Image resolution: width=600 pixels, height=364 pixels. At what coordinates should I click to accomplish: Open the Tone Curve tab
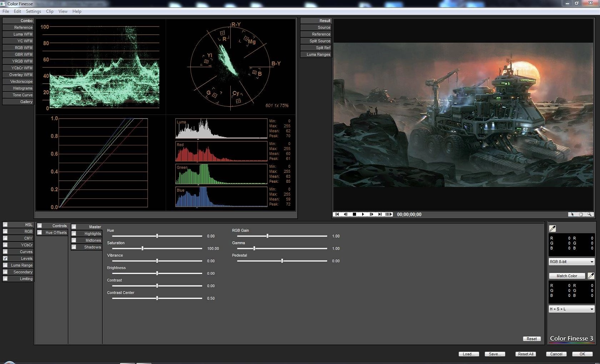(18, 95)
